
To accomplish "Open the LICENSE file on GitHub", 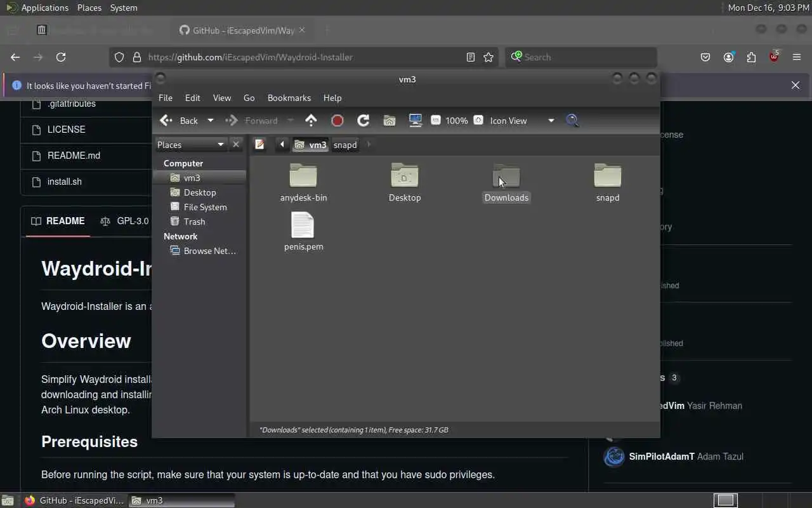I will (67, 130).
